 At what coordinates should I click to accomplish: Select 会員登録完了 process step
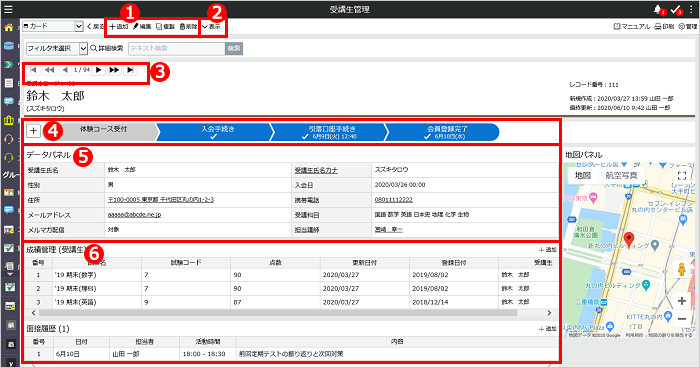443,132
